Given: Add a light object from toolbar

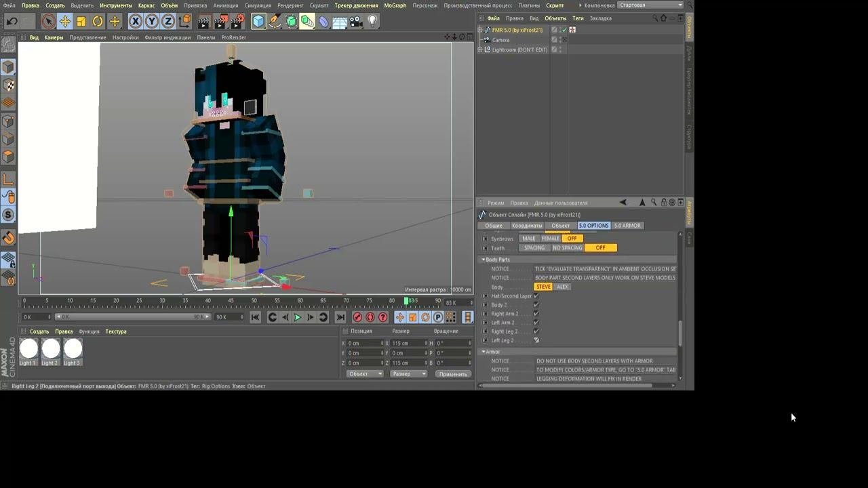Looking at the screenshot, I should tap(372, 22).
